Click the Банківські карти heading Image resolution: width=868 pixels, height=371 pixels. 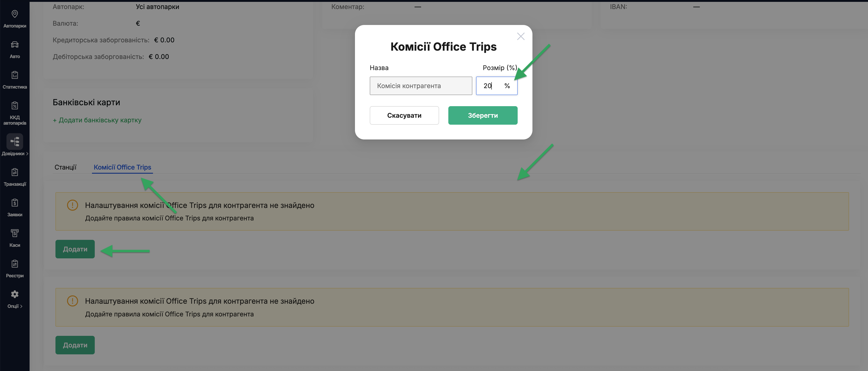(x=86, y=102)
